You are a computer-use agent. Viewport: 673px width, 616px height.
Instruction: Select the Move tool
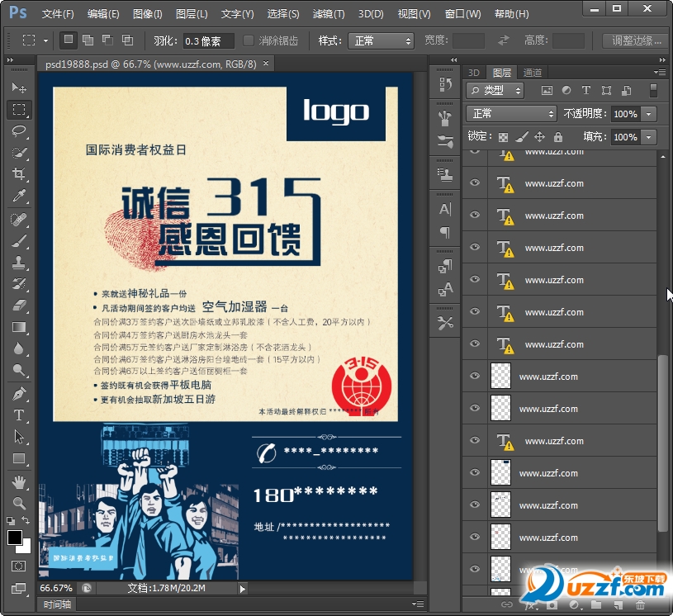pos(19,88)
